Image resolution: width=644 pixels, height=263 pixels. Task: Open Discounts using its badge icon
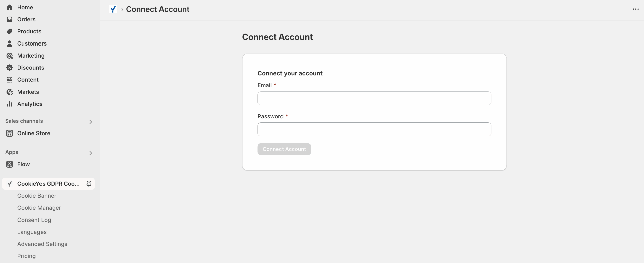[x=10, y=68]
